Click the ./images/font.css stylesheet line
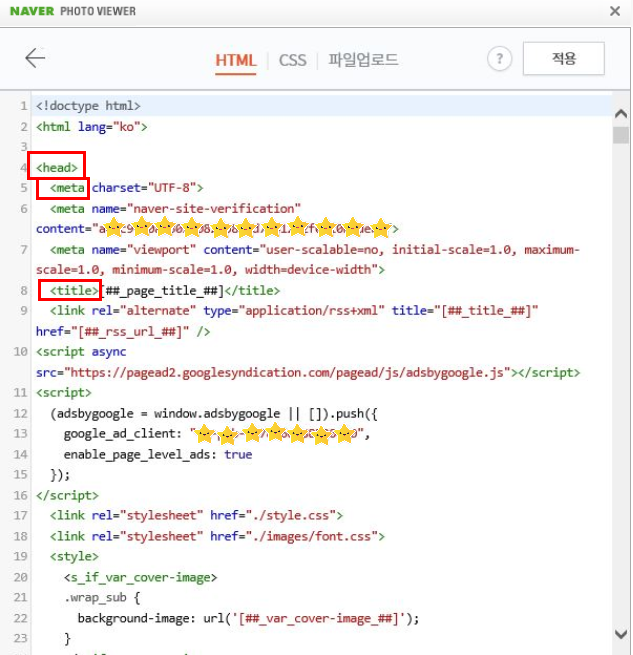 point(217,536)
